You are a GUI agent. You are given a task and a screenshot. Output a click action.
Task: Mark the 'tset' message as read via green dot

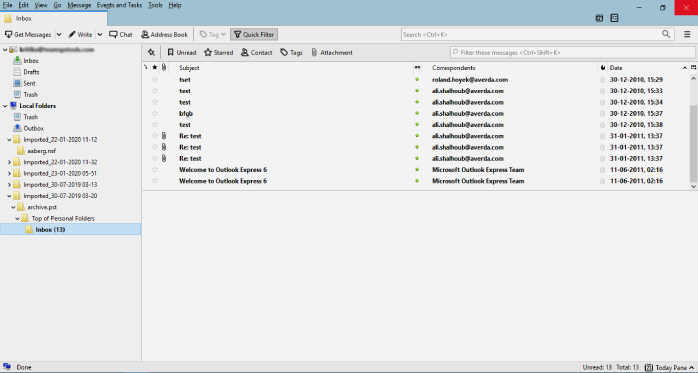417,80
